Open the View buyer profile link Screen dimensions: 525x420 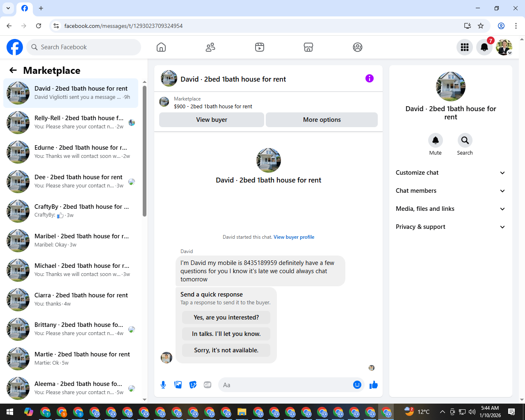tap(294, 237)
